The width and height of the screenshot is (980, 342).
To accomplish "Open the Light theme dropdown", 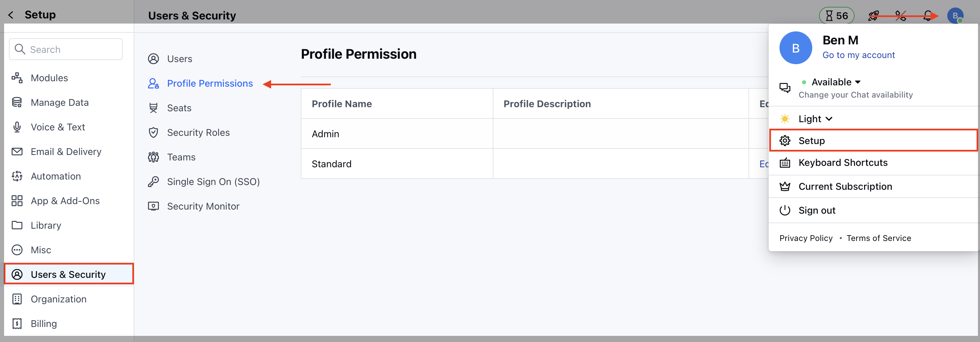I will pyautogui.click(x=815, y=118).
